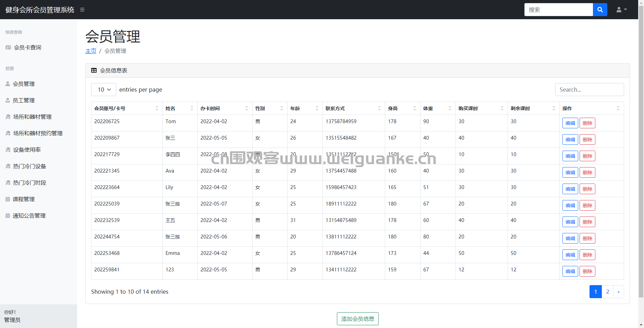The height and width of the screenshot is (328, 644).
Task: Click the 会员管理 person icon in sidebar
Action: pos(8,84)
